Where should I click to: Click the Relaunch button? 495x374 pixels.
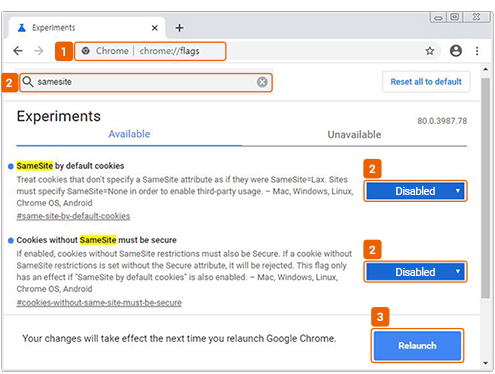417,346
